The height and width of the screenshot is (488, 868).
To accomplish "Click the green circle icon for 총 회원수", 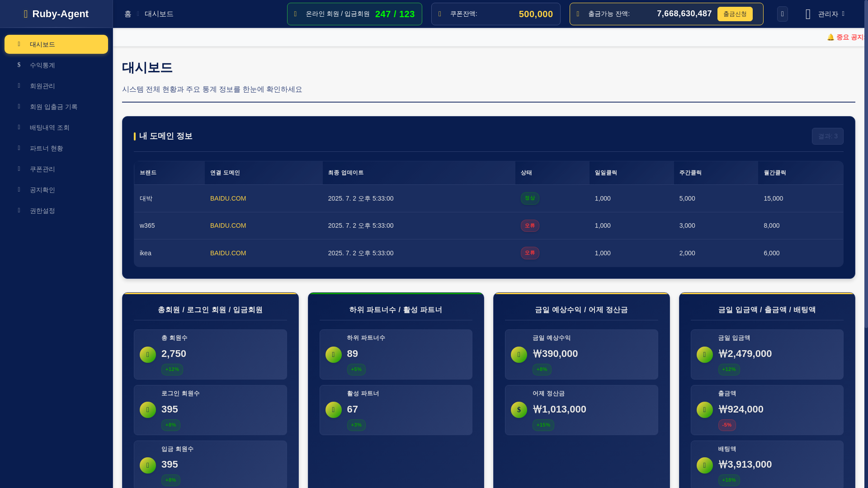I will point(148,355).
